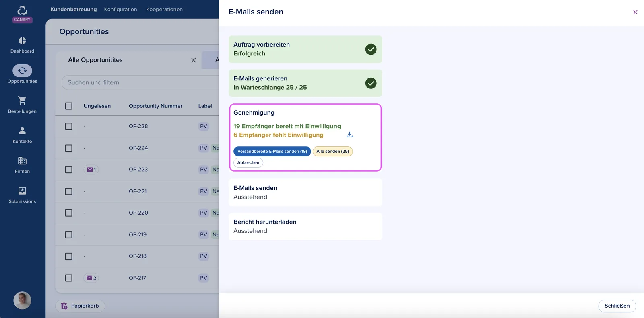Viewport: 644px width, 318px height.
Task: Click the user avatar photo
Action: point(22,300)
